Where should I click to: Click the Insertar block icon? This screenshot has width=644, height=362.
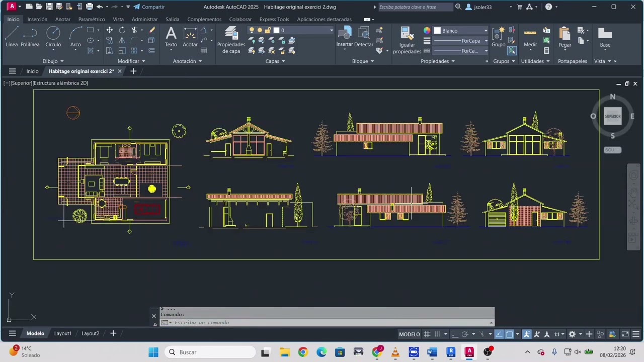345,37
